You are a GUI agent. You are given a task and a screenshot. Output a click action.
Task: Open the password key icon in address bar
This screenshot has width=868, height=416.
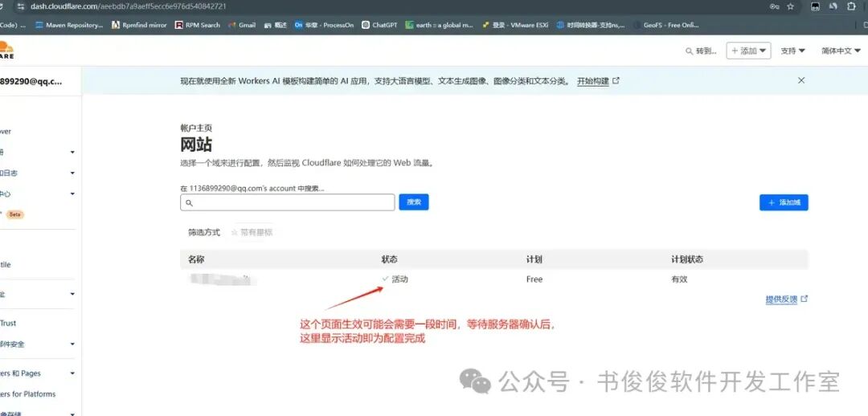point(774,6)
